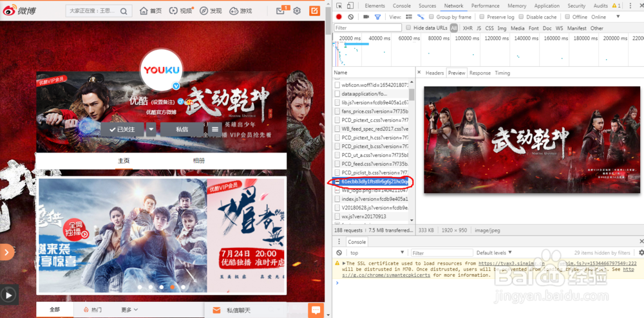Select WB_feed_spec_red2017.css request

(x=372, y=129)
